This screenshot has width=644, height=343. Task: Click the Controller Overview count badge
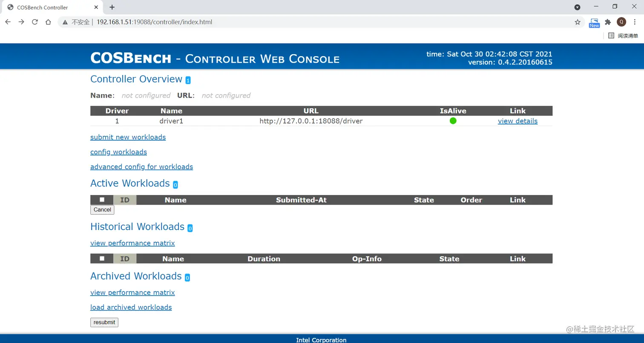(x=188, y=80)
